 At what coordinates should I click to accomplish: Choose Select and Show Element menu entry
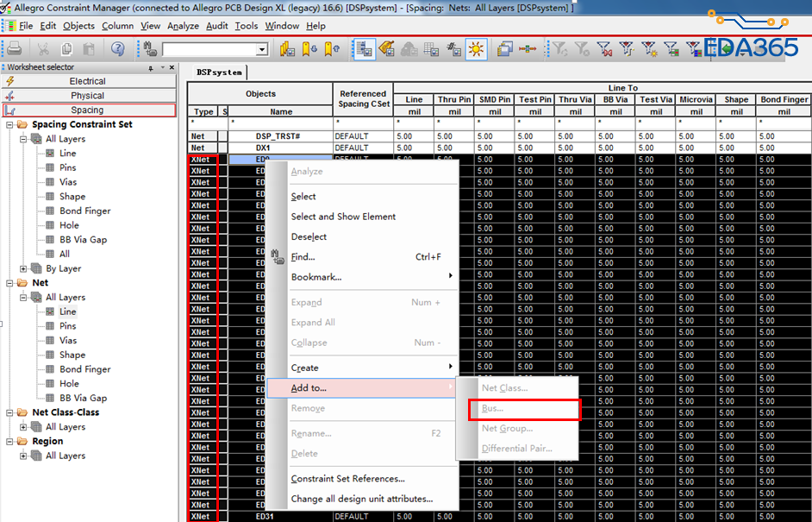tap(343, 217)
